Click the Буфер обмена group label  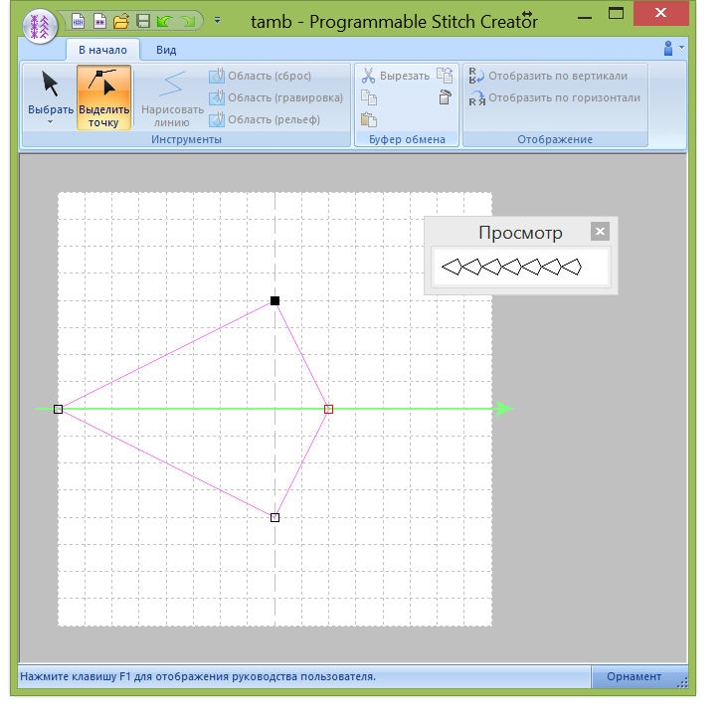407,139
